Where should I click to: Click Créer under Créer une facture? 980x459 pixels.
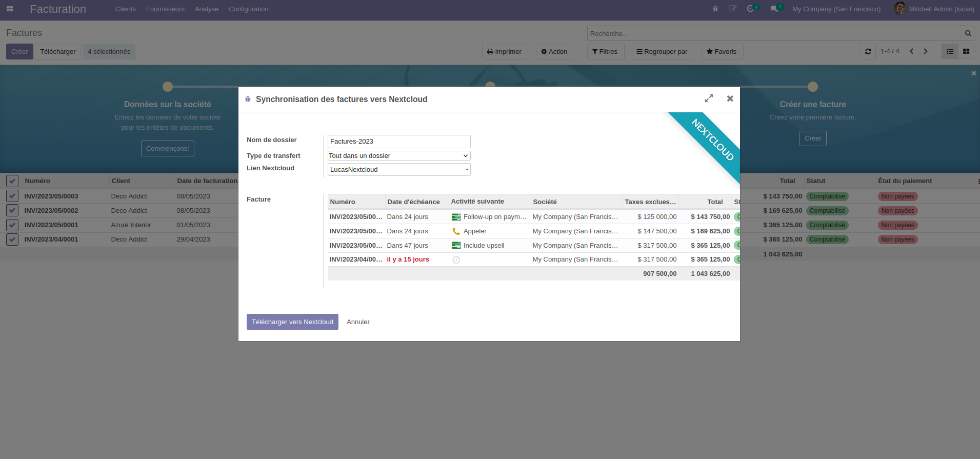pos(813,138)
